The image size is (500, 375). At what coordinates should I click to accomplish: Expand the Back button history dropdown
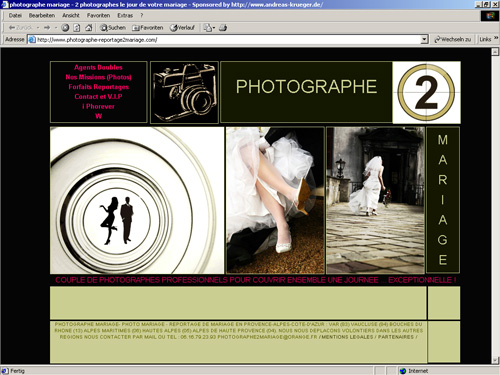click(x=38, y=28)
